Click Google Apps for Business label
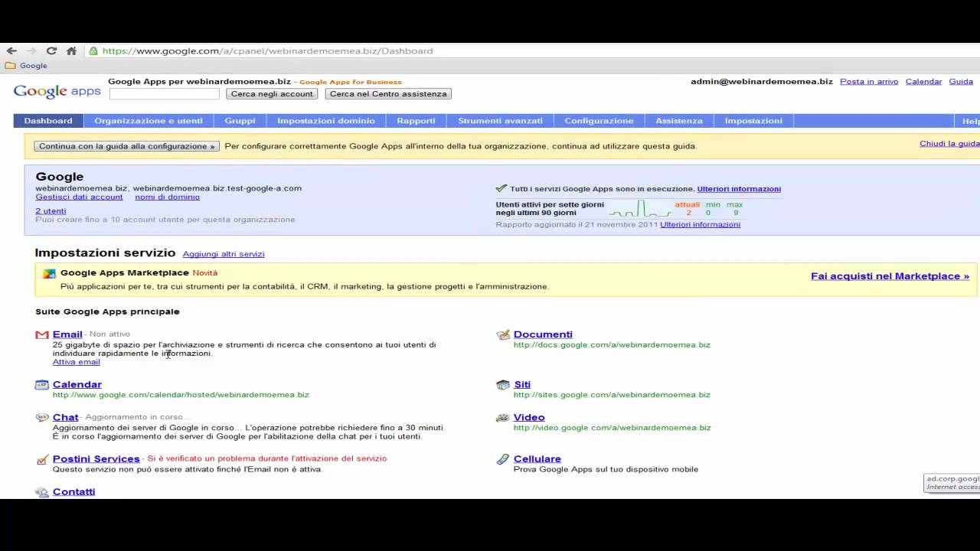980x551 pixels. (351, 82)
